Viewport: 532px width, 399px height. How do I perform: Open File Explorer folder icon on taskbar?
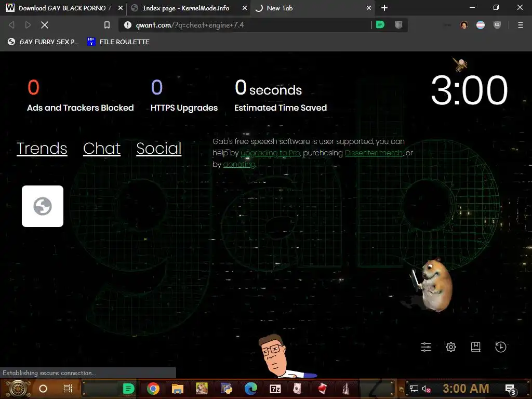(x=178, y=389)
